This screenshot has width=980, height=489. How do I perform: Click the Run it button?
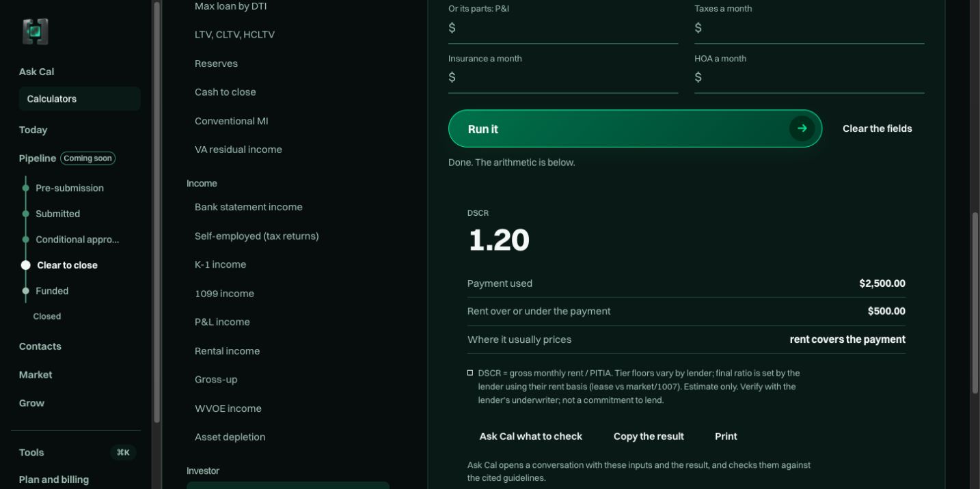click(635, 128)
